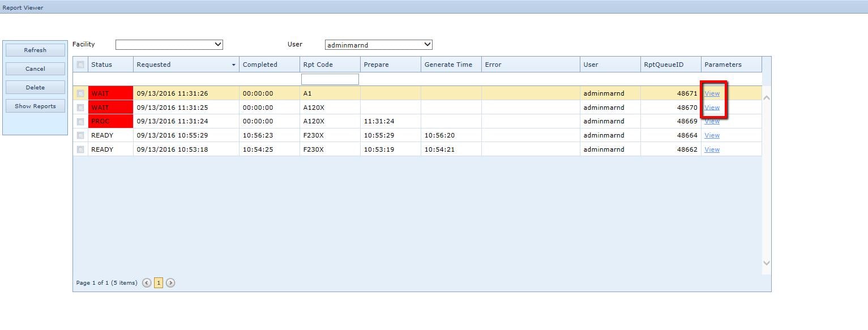Select the Prepare column value 11:31:24

(x=379, y=121)
